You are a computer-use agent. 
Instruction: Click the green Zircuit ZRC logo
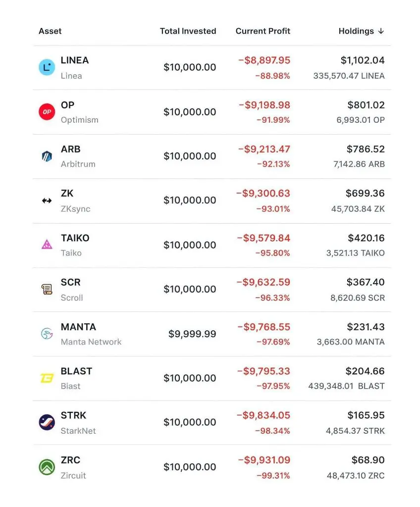(x=47, y=467)
